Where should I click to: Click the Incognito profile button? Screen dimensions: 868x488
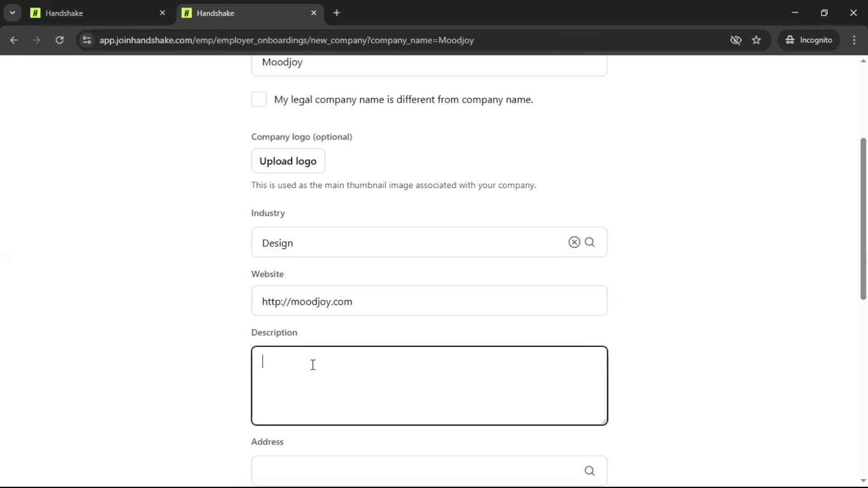pyautogui.click(x=809, y=40)
